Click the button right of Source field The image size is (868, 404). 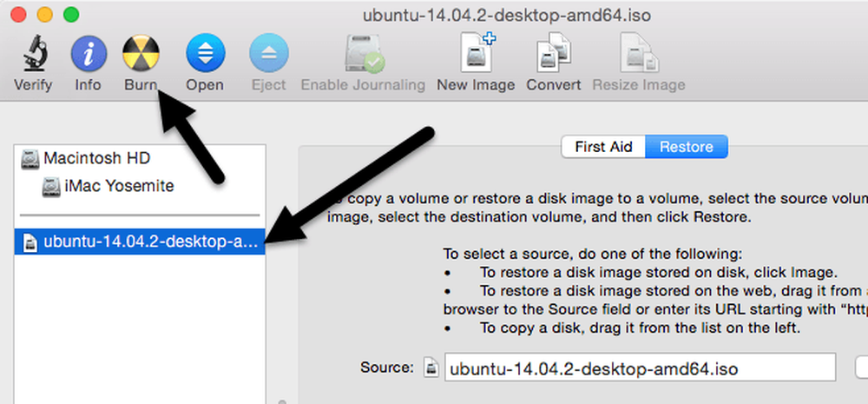[x=862, y=368]
